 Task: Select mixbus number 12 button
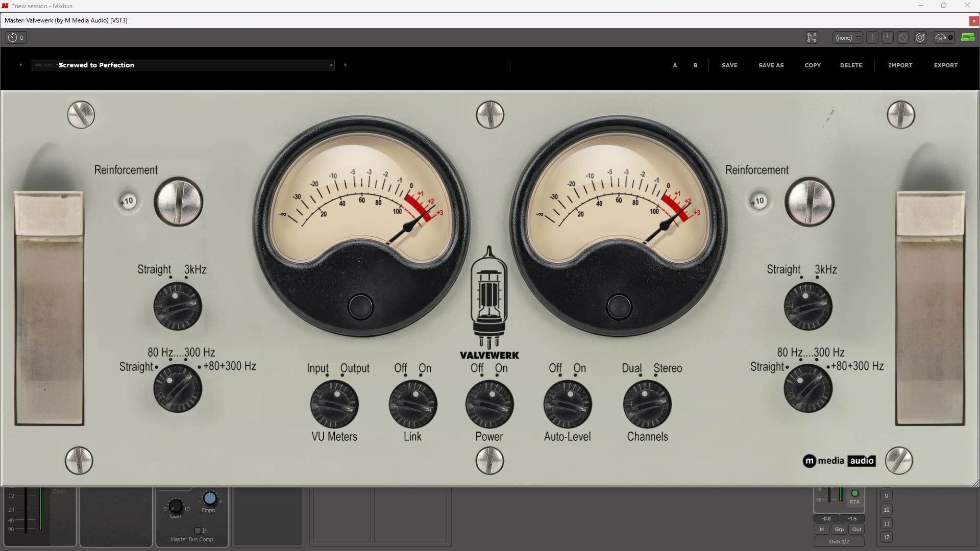(x=887, y=537)
